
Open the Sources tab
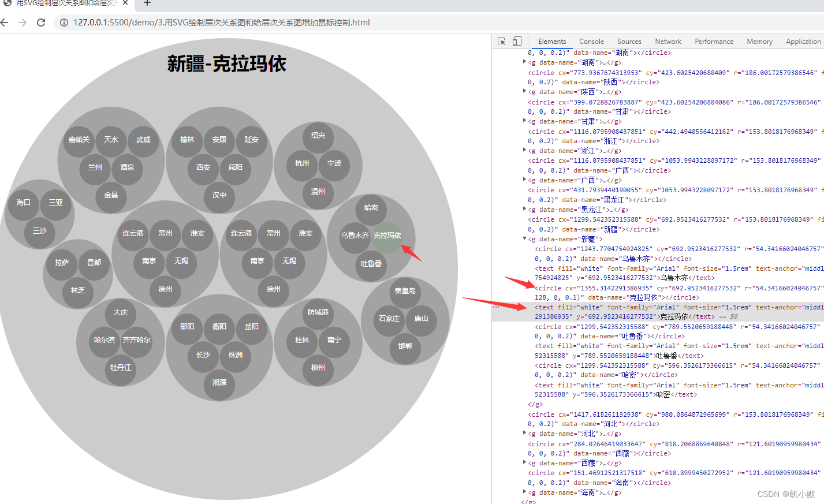click(x=629, y=42)
